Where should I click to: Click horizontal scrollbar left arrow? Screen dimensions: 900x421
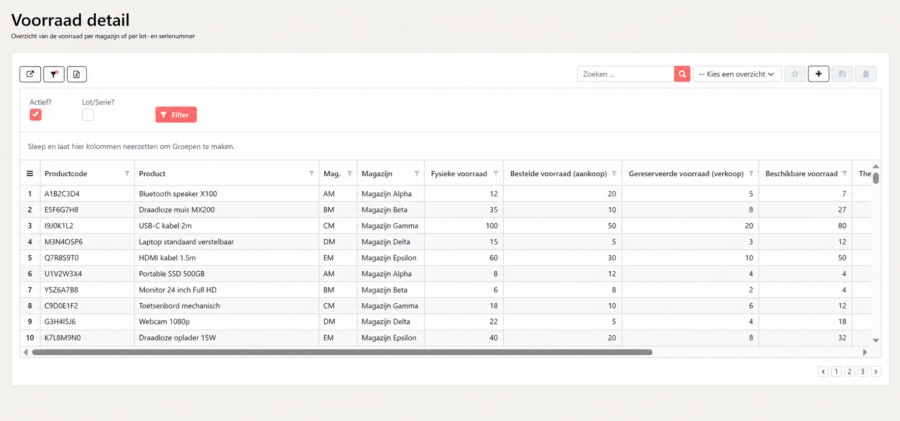25,352
